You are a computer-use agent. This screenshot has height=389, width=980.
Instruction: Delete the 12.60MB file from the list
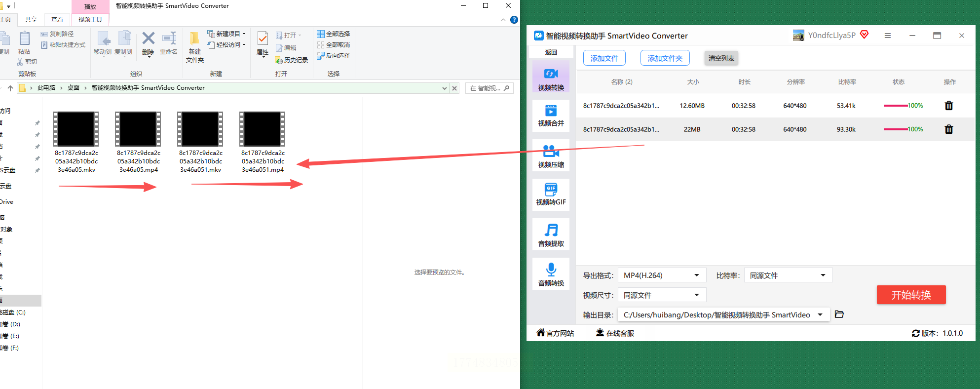coord(948,106)
